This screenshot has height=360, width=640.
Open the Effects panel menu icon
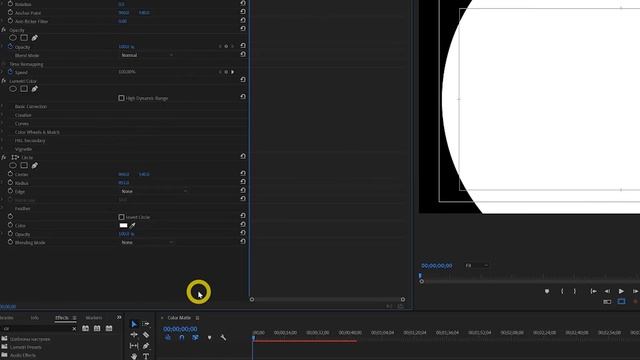[74, 318]
